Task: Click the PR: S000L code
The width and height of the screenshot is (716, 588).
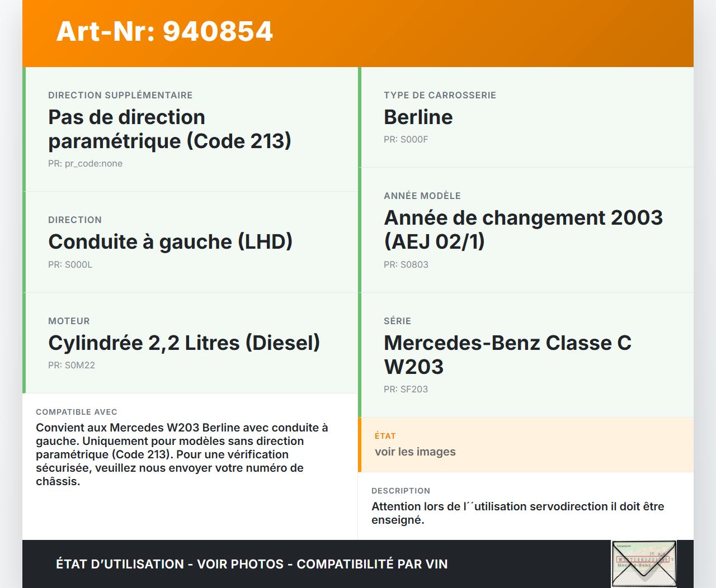Action: tap(70, 265)
